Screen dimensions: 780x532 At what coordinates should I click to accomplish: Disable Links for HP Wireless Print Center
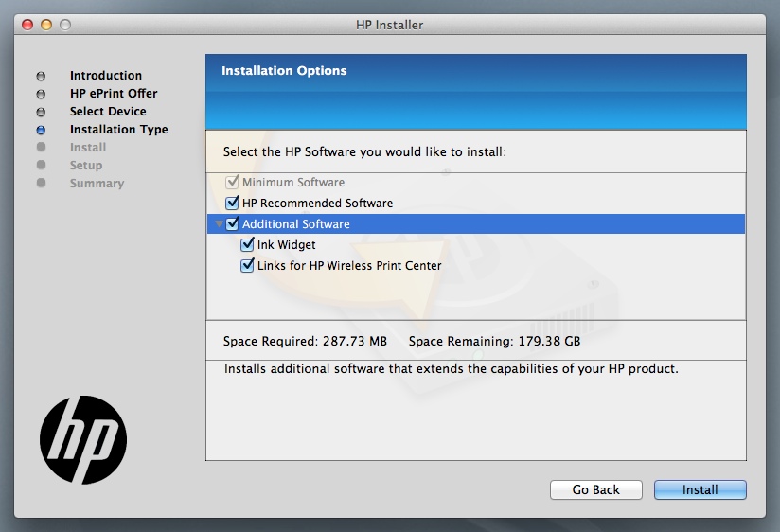click(247, 266)
